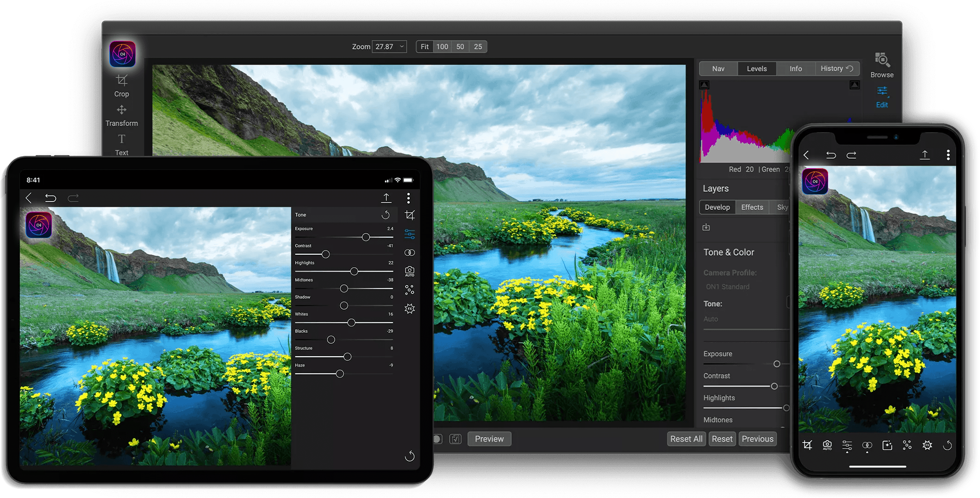980x498 pixels.
Task: Click the Develop adjustments icon on the iPad panel
Action: point(409,234)
